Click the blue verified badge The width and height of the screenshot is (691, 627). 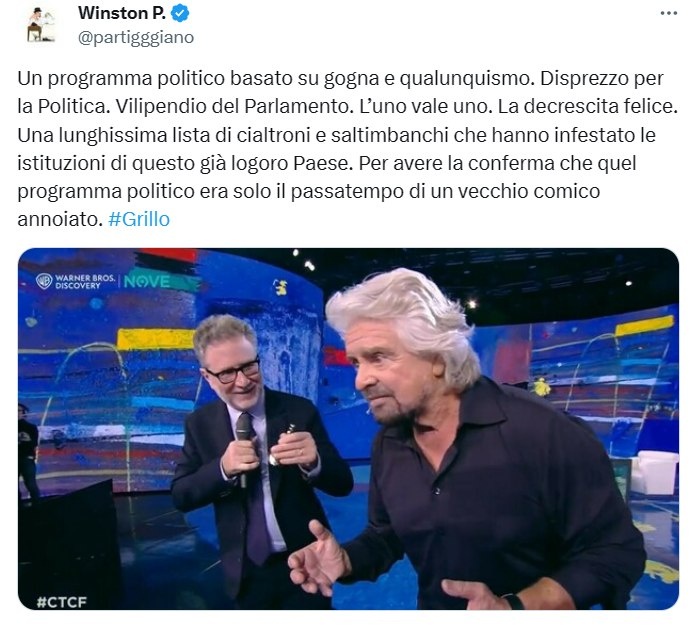180,13
